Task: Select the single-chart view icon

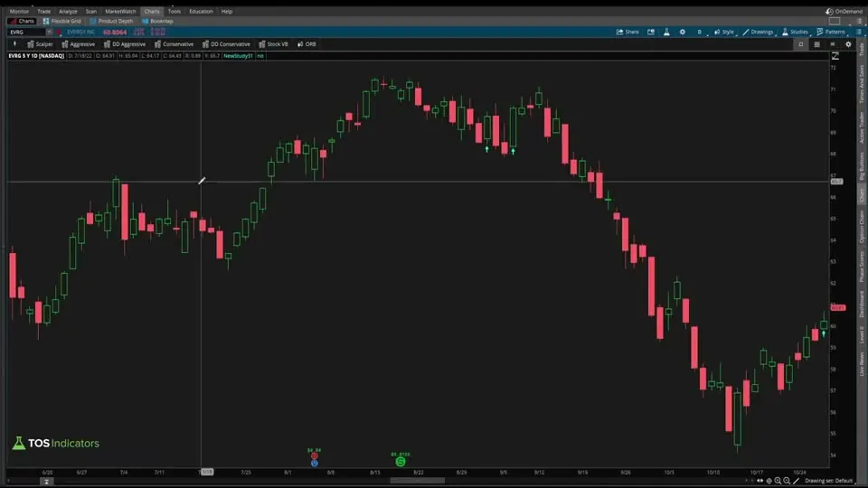Action: pos(800,44)
